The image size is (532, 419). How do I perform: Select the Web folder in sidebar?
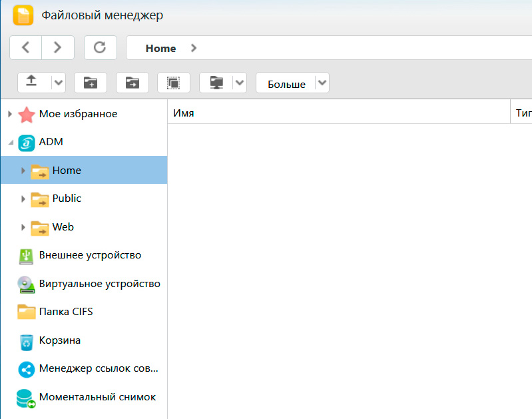63,227
